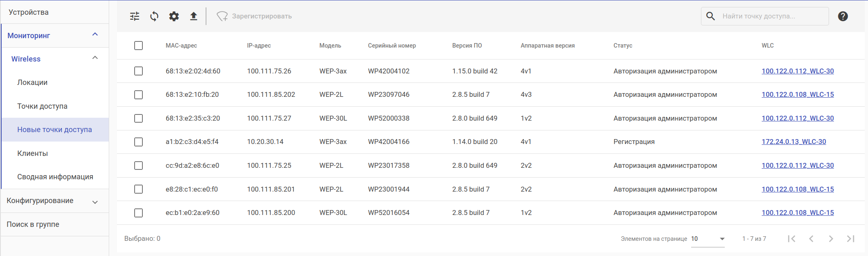Click the Зарегистрировать button
The height and width of the screenshot is (256, 868).
click(254, 16)
